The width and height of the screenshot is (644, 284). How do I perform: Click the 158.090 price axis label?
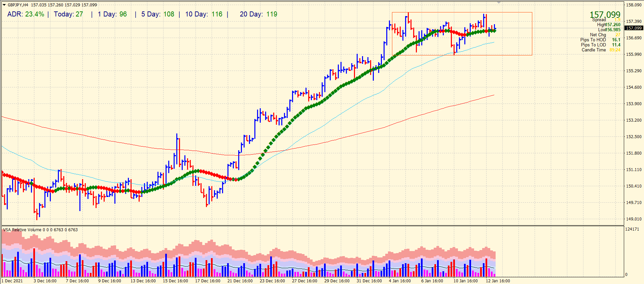click(634, 5)
